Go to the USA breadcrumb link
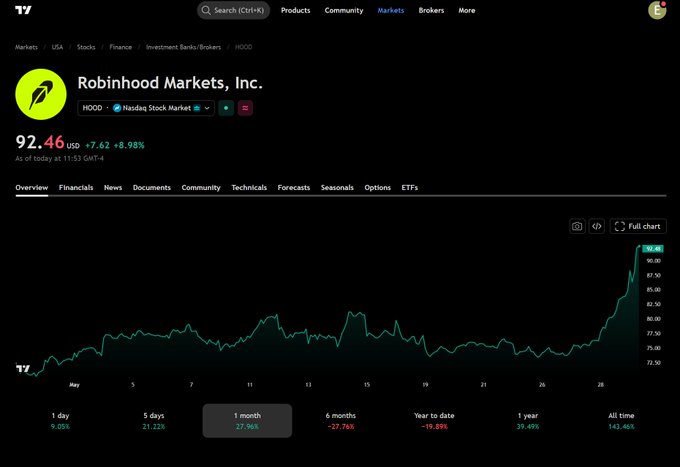Screen dimensions: 680x467 [57, 47]
